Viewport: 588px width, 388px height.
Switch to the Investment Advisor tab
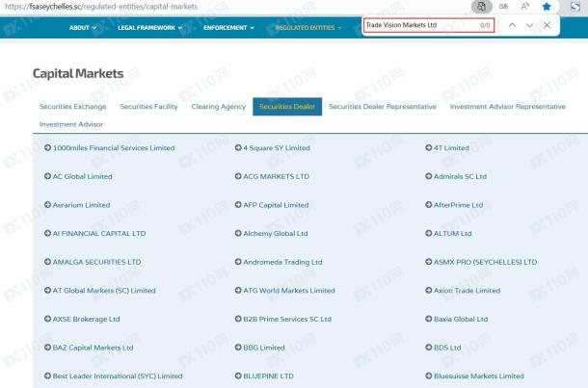click(71, 124)
